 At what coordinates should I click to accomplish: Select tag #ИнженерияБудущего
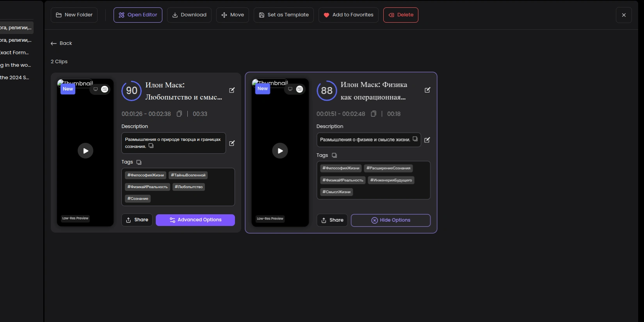coord(391,180)
